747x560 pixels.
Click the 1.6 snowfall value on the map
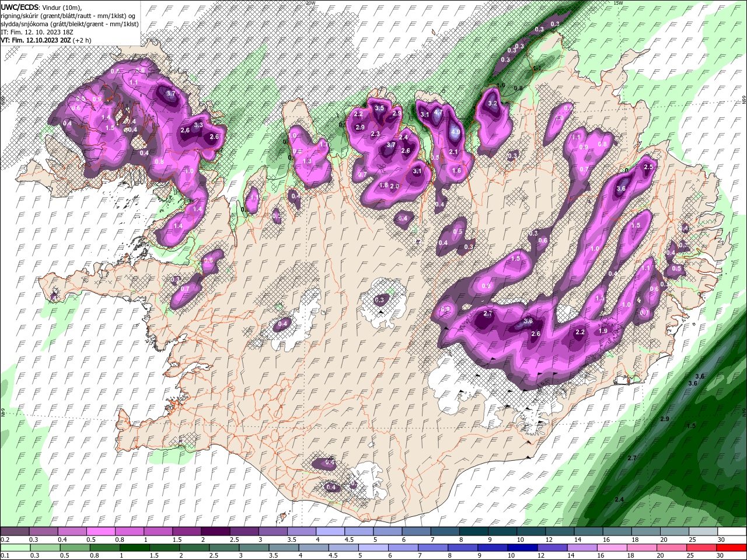[456, 170]
